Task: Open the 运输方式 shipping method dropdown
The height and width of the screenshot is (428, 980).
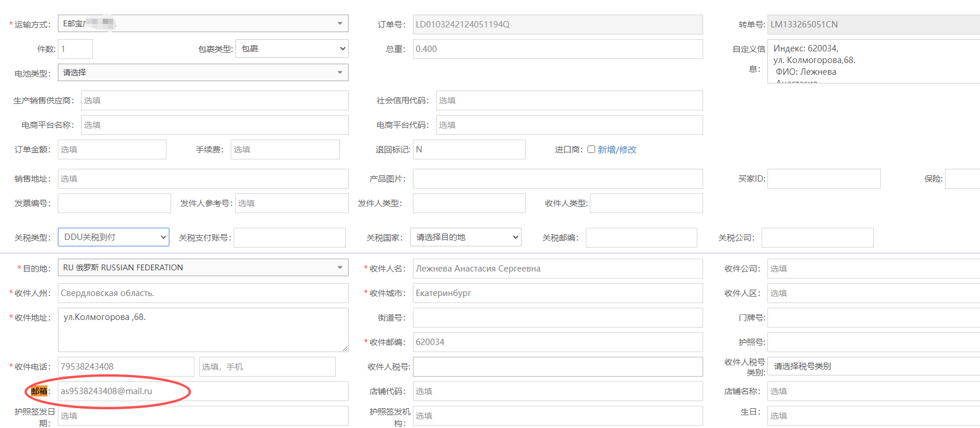Action: tap(203, 24)
